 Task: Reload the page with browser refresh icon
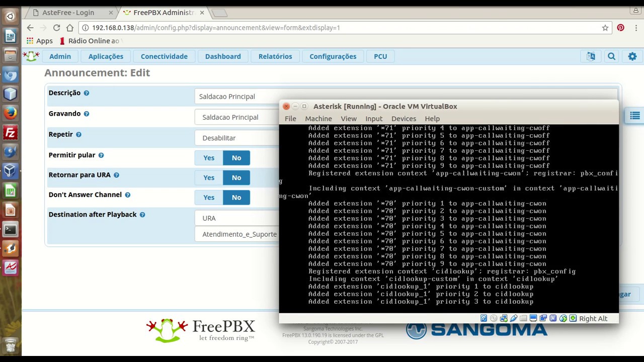pos(56,28)
